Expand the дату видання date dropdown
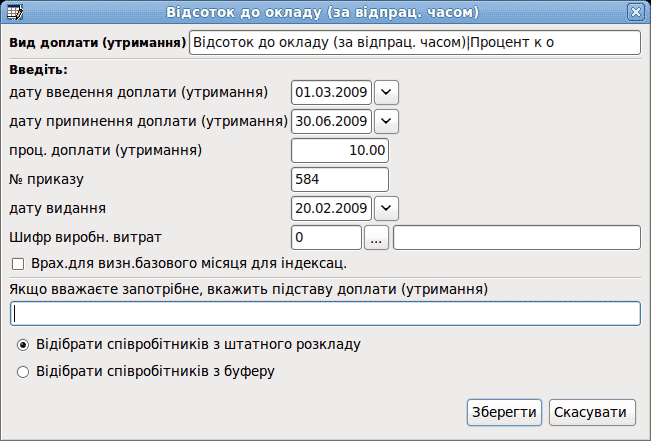Image resolution: width=651 pixels, height=441 pixels. pos(386,208)
